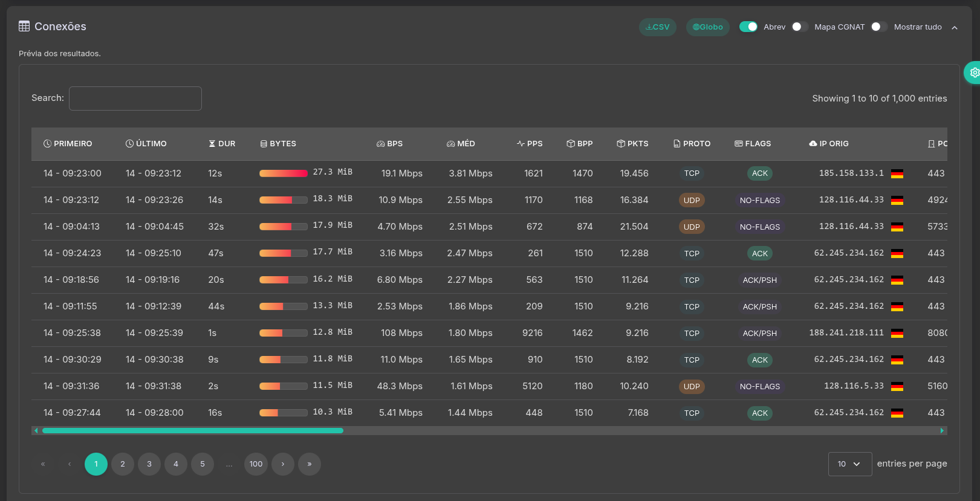Image resolution: width=980 pixels, height=501 pixels.
Task: Download results with the CSV button
Action: (x=658, y=27)
